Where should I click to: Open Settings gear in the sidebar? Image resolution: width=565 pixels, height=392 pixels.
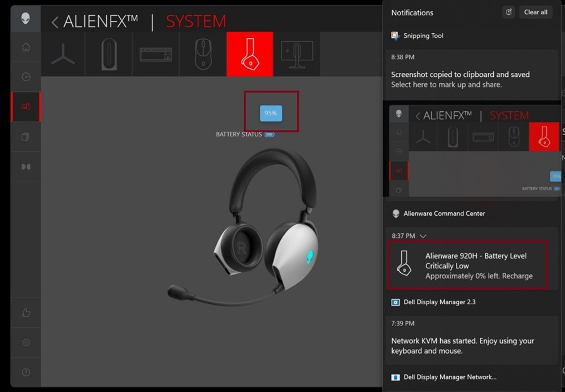pos(25,342)
